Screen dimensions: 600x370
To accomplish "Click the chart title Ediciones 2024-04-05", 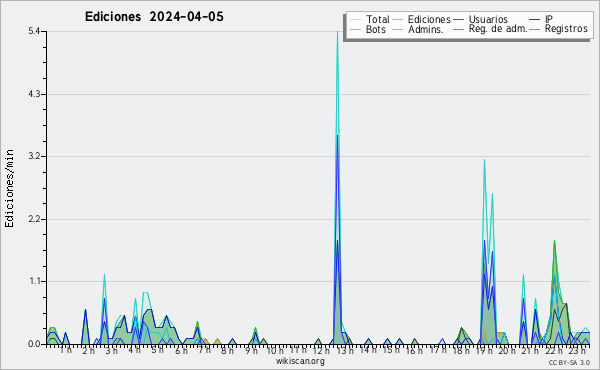I will coord(154,17).
